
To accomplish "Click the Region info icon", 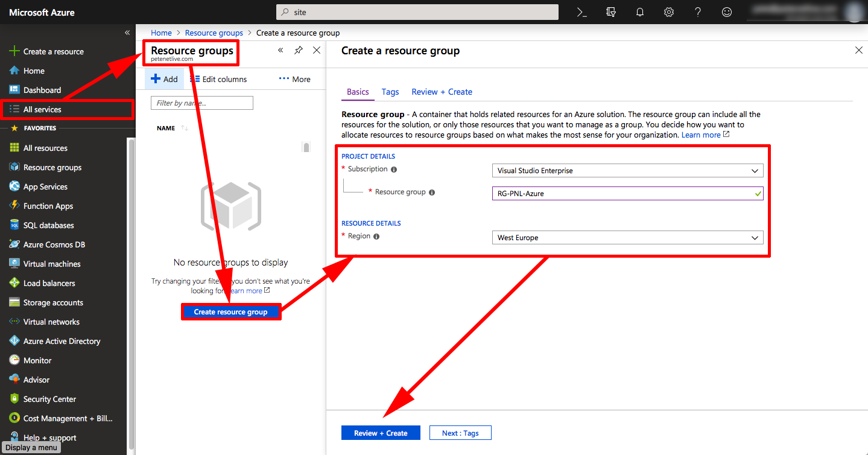I will point(376,237).
